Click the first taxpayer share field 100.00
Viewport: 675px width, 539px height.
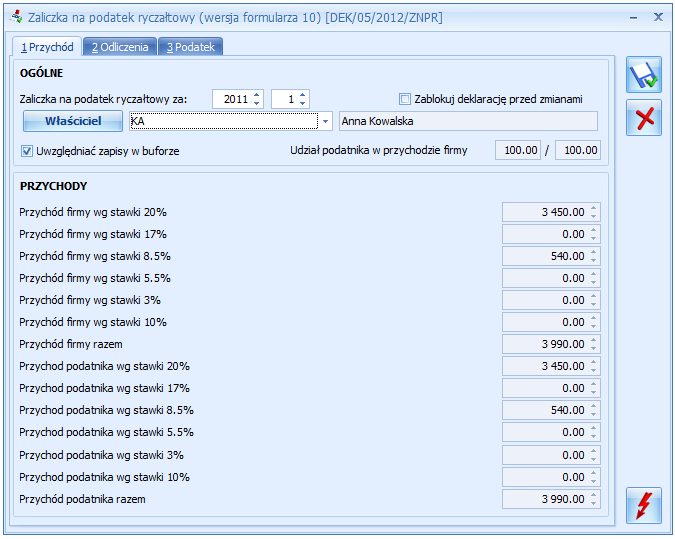[x=518, y=150]
